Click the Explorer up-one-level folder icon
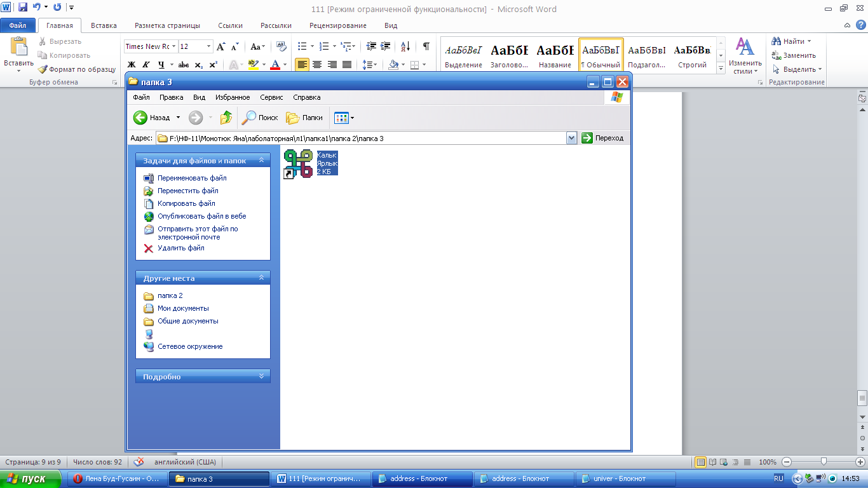The height and width of the screenshot is (488, 868). point(226,118)
